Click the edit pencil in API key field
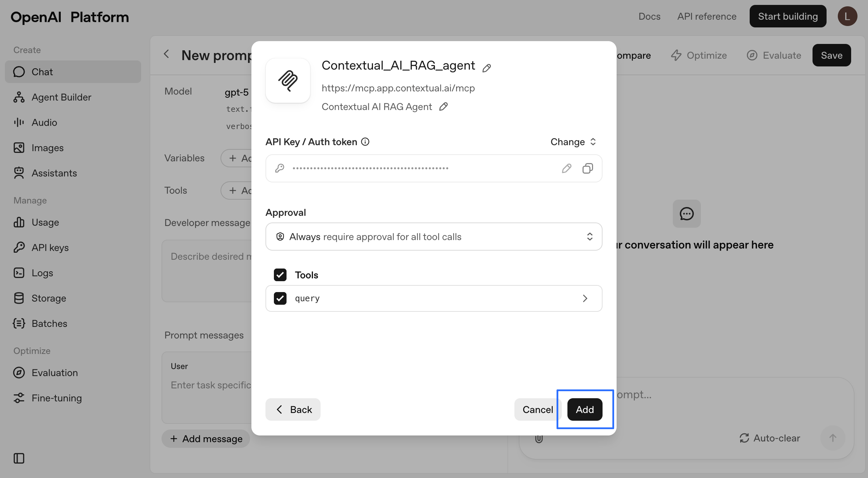 click(x=566, y=168)
